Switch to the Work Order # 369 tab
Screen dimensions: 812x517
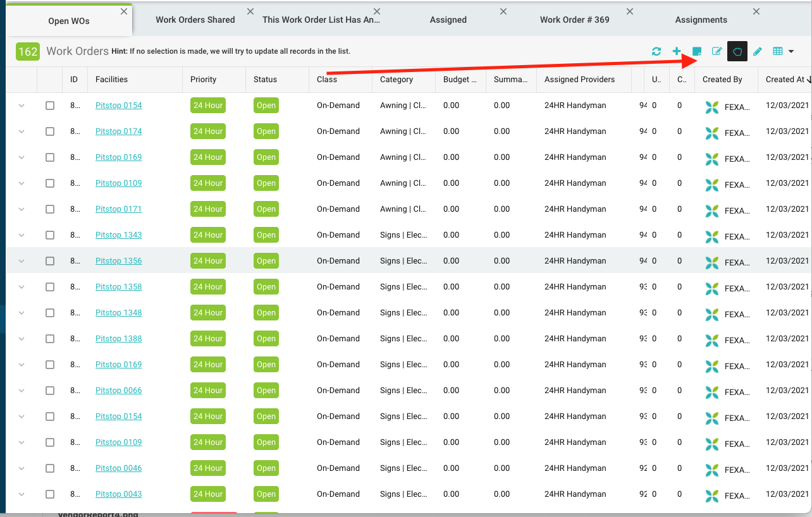click(574, 19)
